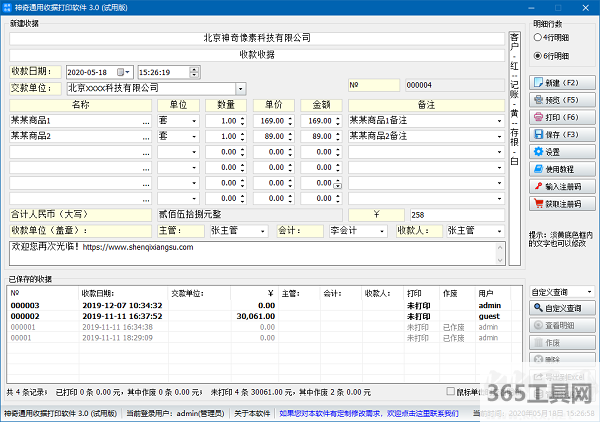600x422 pixels.
Task: Click the 新建 (F2) new receipt button
Action: (562, 83)
